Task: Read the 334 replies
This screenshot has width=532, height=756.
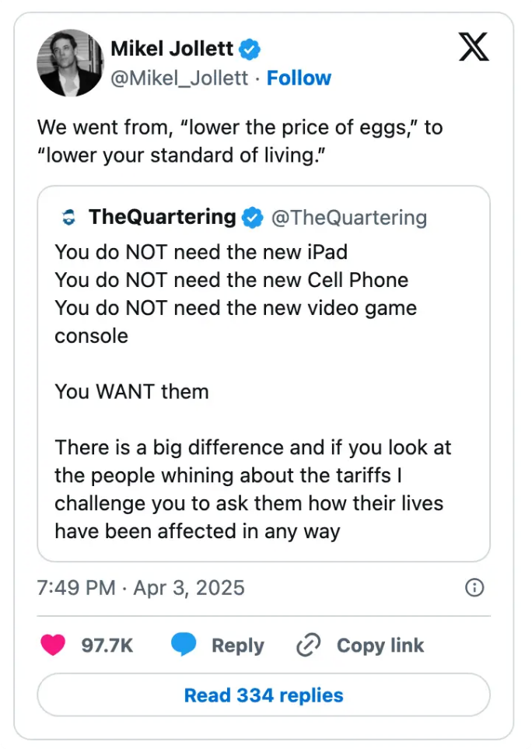Action: (x=263, y=695)
